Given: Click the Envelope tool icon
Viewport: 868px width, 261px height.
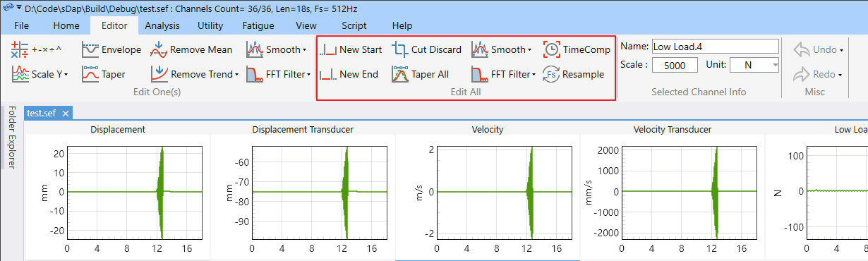Looking at the screenshot, I should (x=90, y=49).
